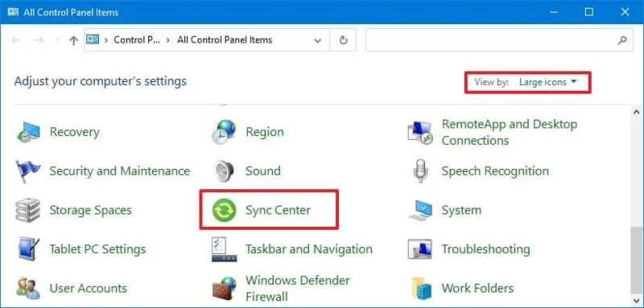
Task: Open recent locations dropdown arrow
Action: [57, 40]
